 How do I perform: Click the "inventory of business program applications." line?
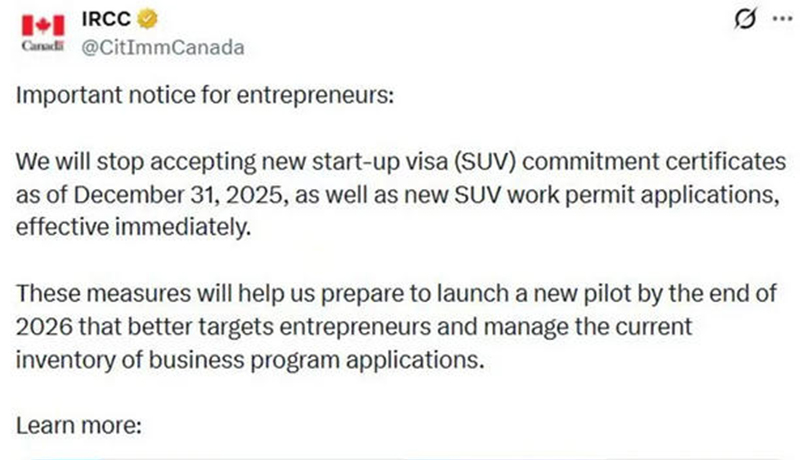point(250,358)
